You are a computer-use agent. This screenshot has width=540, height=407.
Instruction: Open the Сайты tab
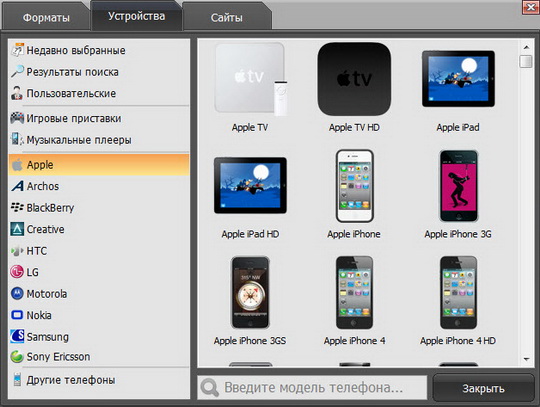coord(227,17)
